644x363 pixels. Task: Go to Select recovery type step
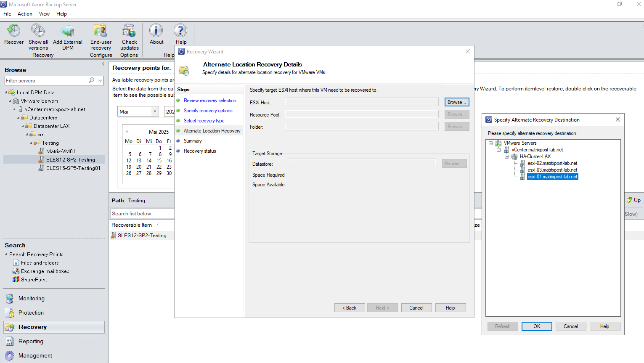(204, 121)
